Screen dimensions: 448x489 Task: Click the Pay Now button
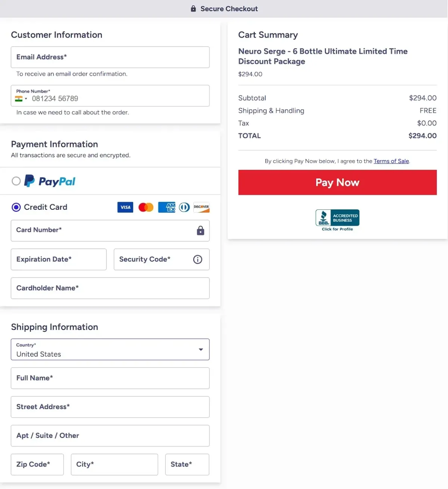coord(337,183)
